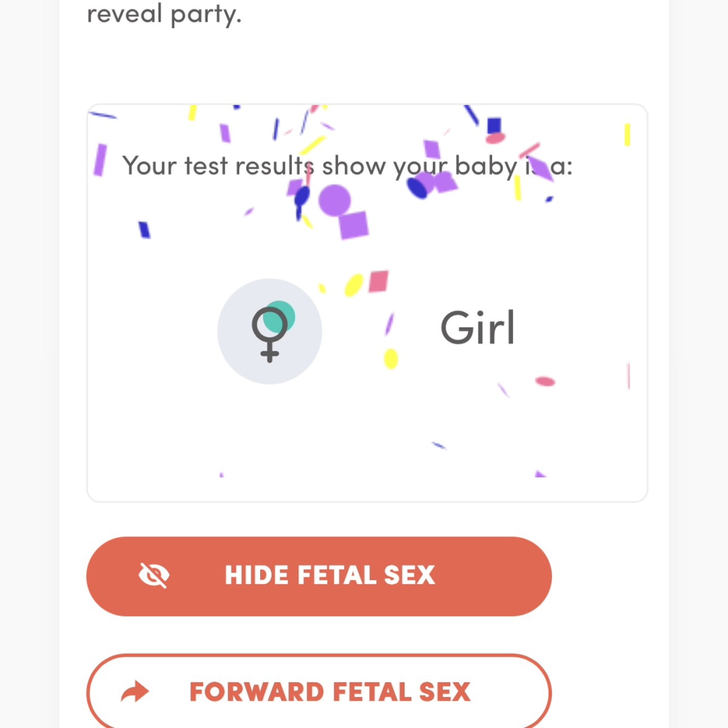Click the 'reveal party.' paragraph text
Image resolution: width=728 pixels, height=728 pixels.
(x=164, y=14)
